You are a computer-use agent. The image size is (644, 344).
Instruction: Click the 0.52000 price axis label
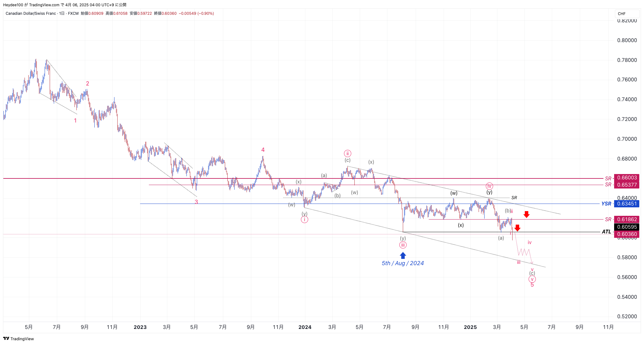click(x=627, y=316)
